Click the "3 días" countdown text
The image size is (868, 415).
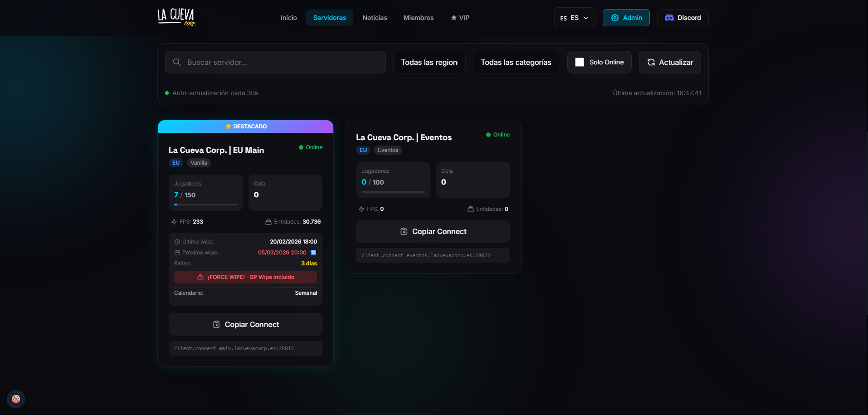pyautogui.click(x=309, y=264)
